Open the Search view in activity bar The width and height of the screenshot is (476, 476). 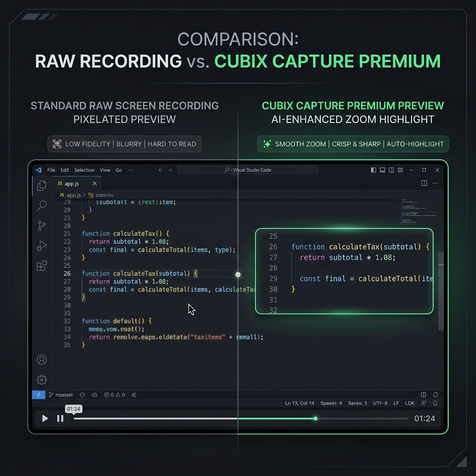[x=42, y=205]
